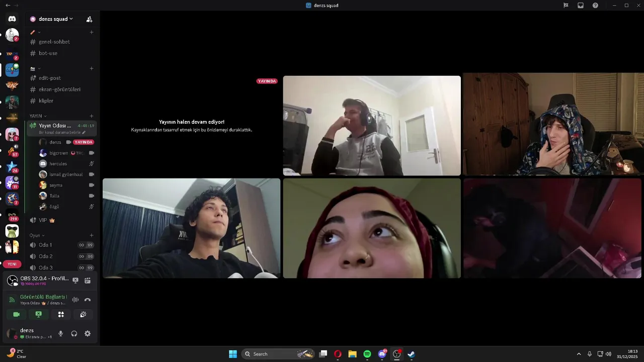Focus the video tile of woman in red headscarf
Screen dimensions: 644x362
[x=372, y=228]
